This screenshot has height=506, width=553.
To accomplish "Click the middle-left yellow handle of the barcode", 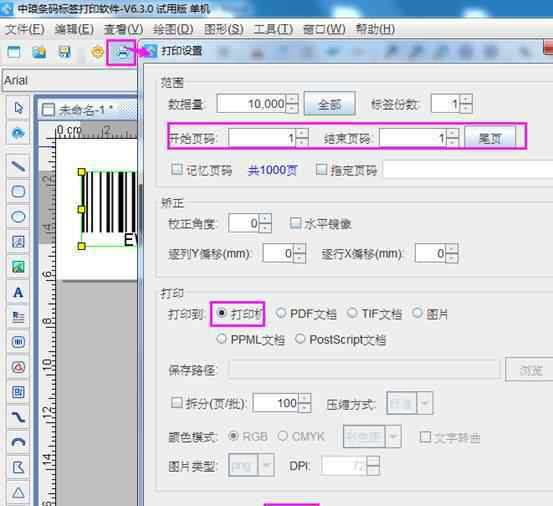I will tap(81, 209).
